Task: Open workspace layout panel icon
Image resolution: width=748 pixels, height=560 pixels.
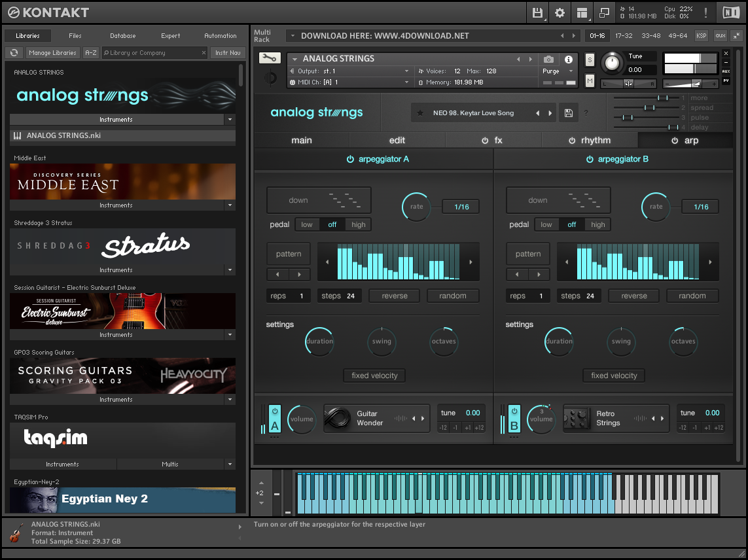Action: point(582,13)
